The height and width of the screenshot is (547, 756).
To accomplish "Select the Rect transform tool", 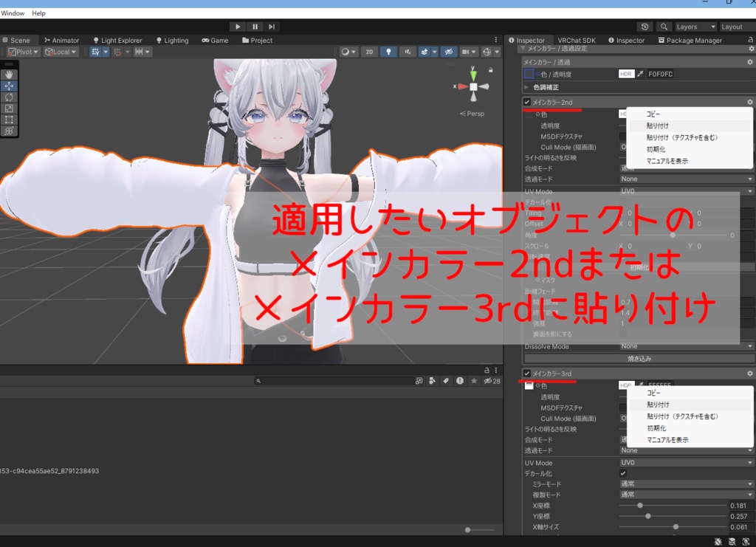I will (x=9, y=120).
